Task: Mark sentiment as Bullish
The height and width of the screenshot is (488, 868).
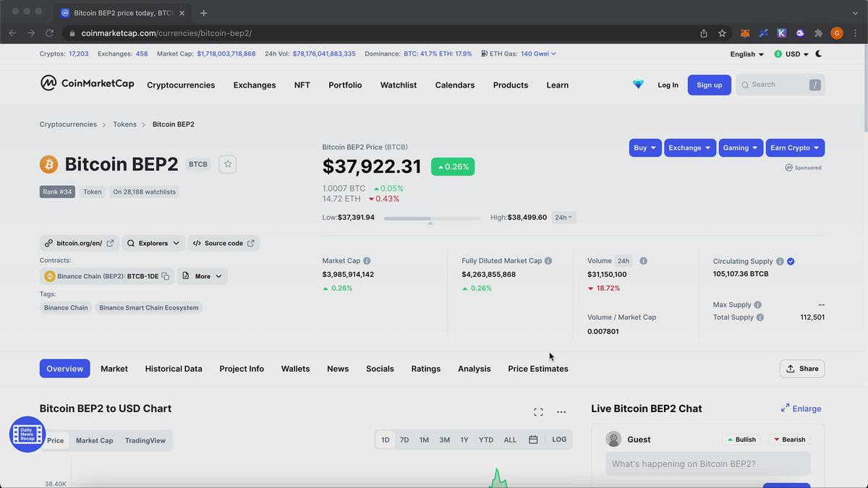Action: [742, 440]
